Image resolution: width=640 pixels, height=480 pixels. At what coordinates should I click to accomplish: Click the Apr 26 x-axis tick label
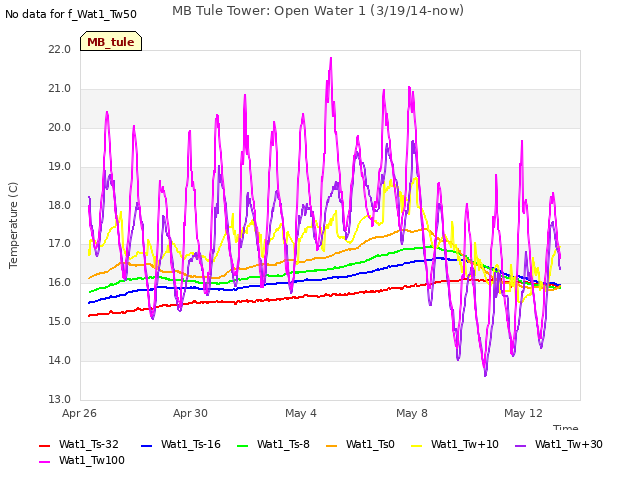(79, 413)
